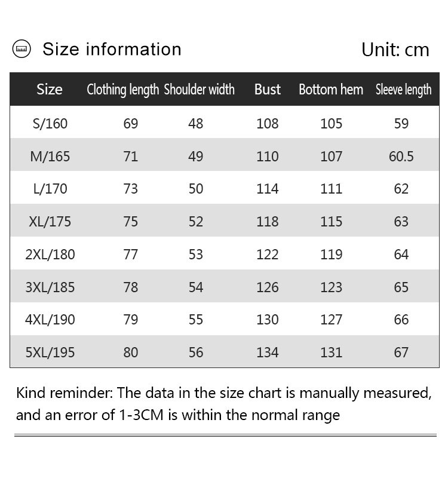The height and width of the screenshot is (478, 448).
Task: Click the 5XL/195 size row label
Action: tap(50, 353)
